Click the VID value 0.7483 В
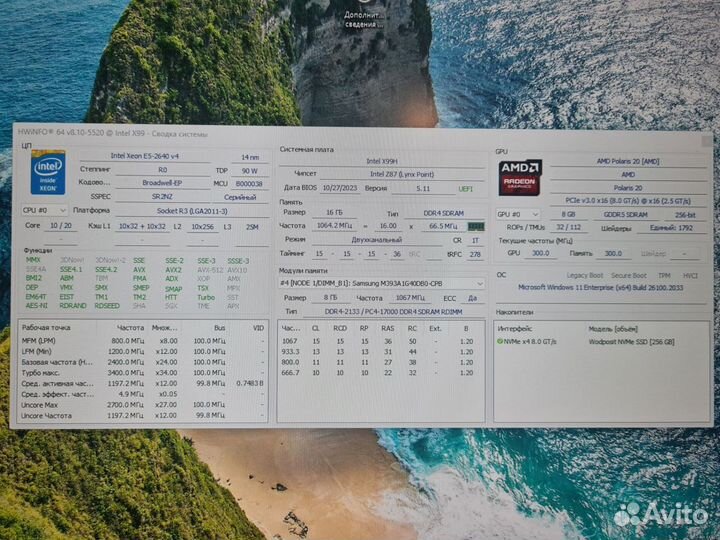 (250, 383)
